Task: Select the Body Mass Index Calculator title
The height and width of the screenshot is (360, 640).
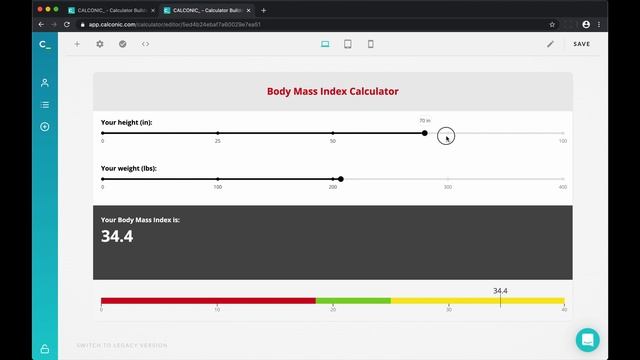Action: click(x=333, y=91)
